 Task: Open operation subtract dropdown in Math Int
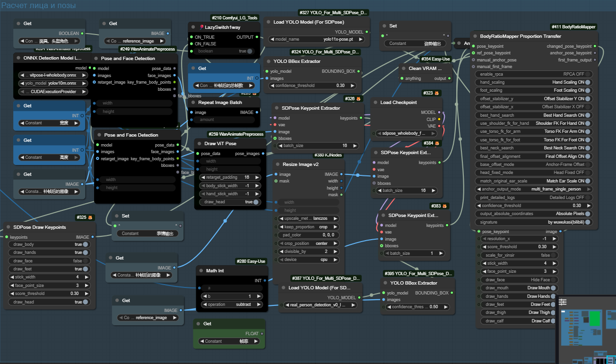coord(231,304)
